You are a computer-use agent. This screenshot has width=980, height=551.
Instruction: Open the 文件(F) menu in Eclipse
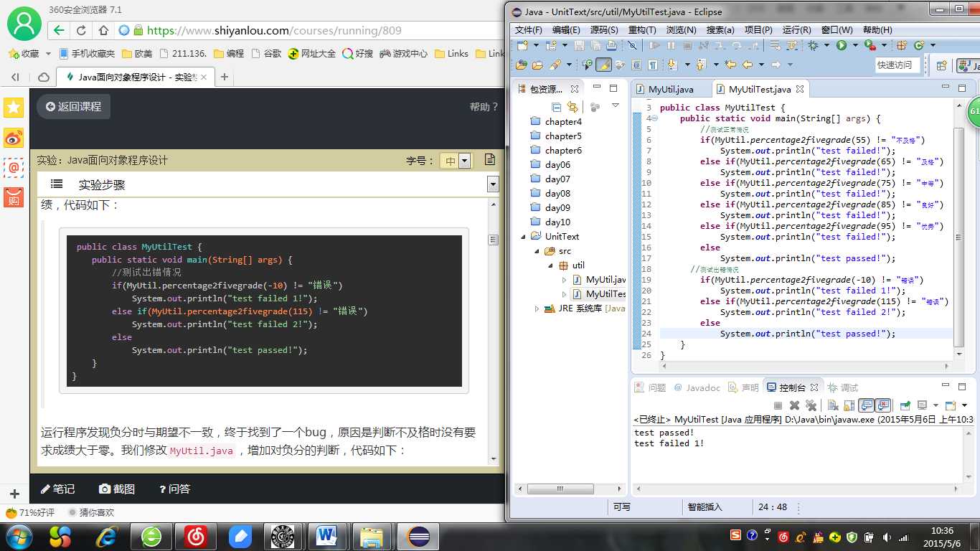[529, 29]
